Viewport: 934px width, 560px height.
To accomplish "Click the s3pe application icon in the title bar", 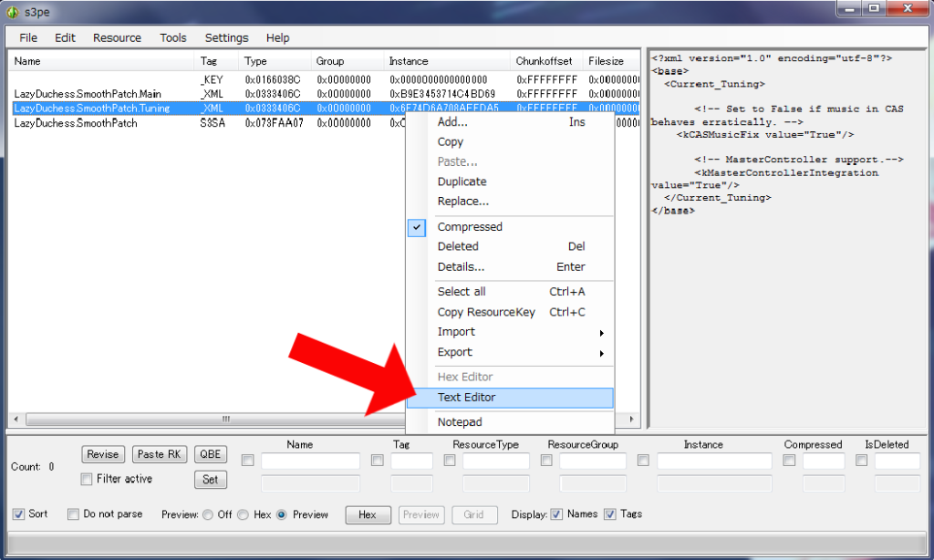I will pyautogui.click(x=11, y=12).
